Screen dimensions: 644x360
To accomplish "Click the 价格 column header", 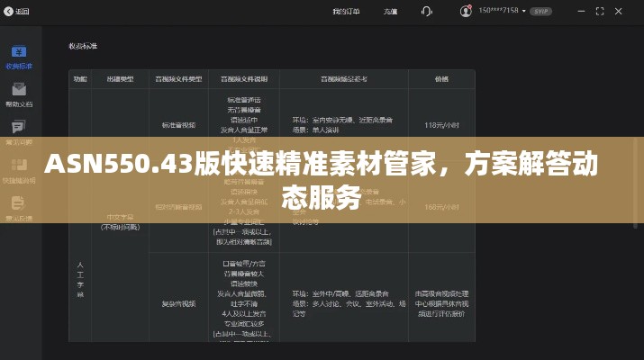I will coord(441,79).
